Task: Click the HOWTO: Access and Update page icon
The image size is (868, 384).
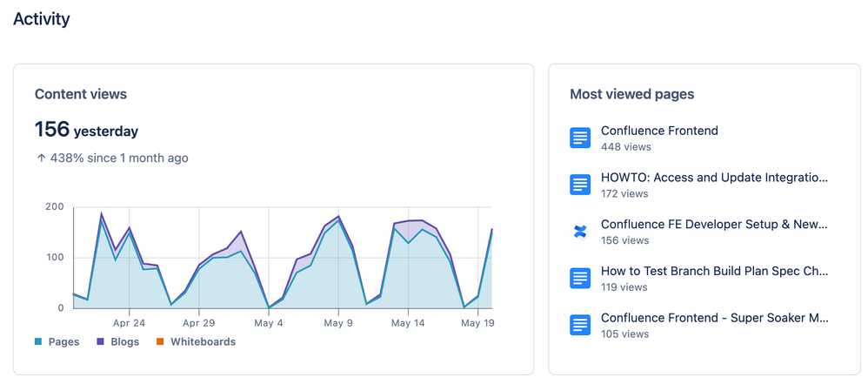Action: (580, 185)
